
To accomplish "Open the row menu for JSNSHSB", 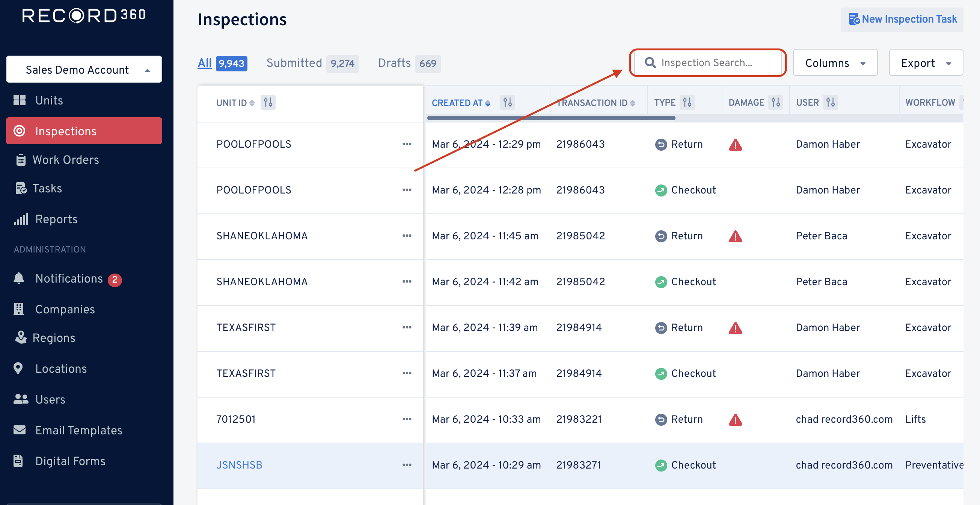I will 407,465.
